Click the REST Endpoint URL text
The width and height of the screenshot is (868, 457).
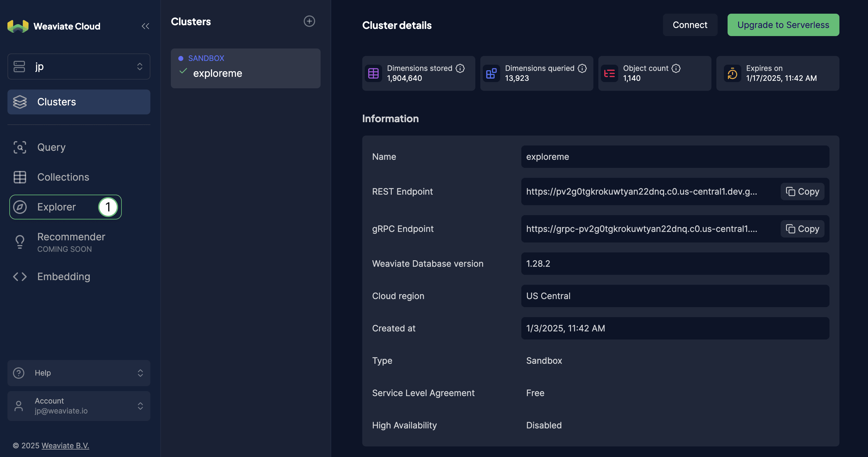click(641, 192)
